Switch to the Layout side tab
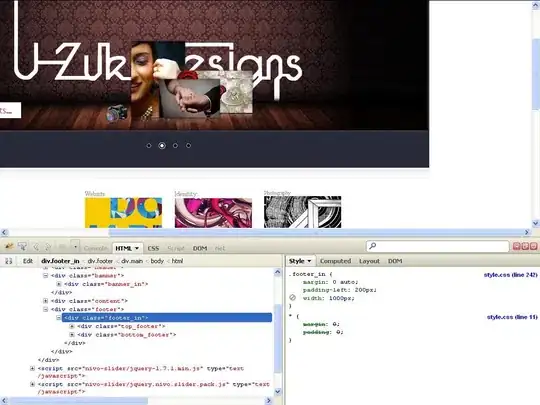 (369, 261)
